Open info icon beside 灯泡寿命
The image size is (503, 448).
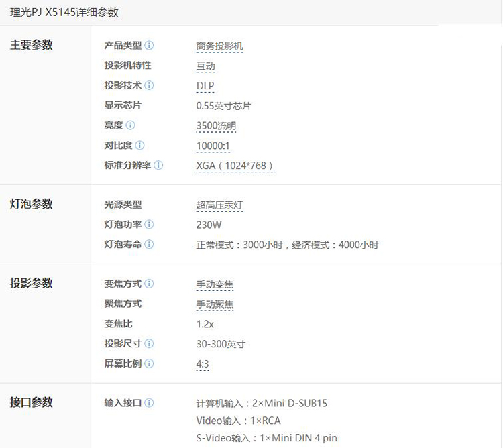coord(149,245)
